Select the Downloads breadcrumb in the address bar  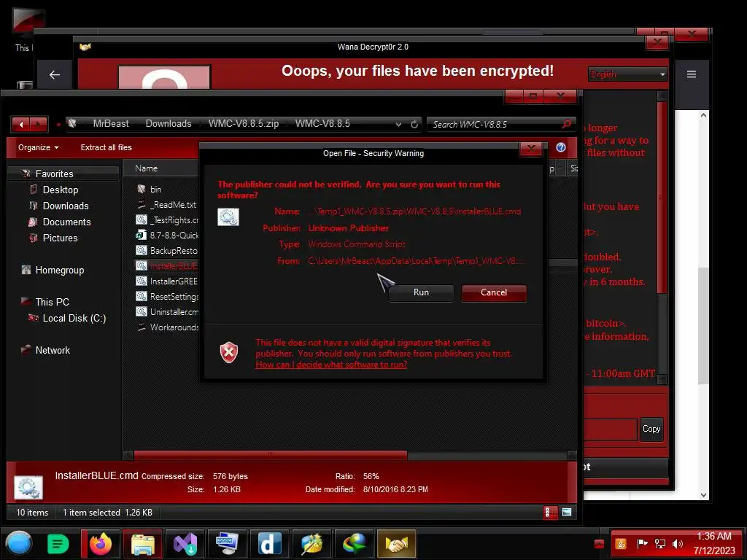[169, 124]
